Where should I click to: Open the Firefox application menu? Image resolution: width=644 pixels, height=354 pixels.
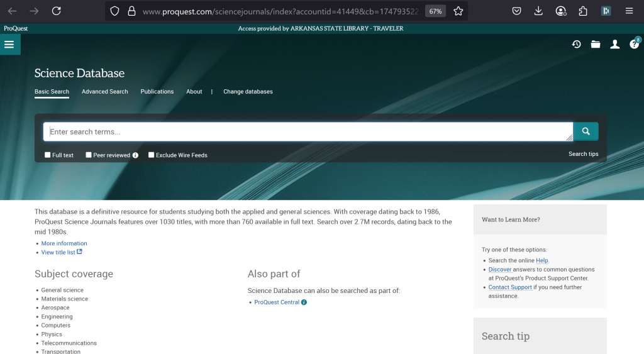(629, 11)
